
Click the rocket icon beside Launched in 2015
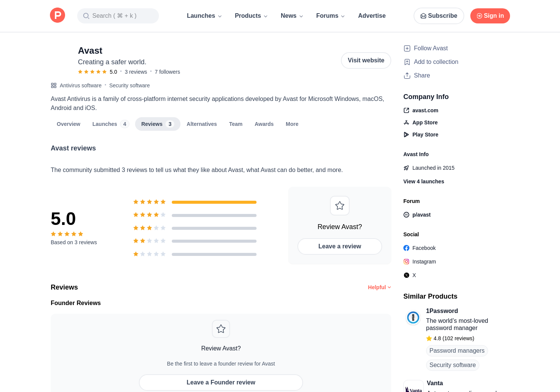click(406, 168)
